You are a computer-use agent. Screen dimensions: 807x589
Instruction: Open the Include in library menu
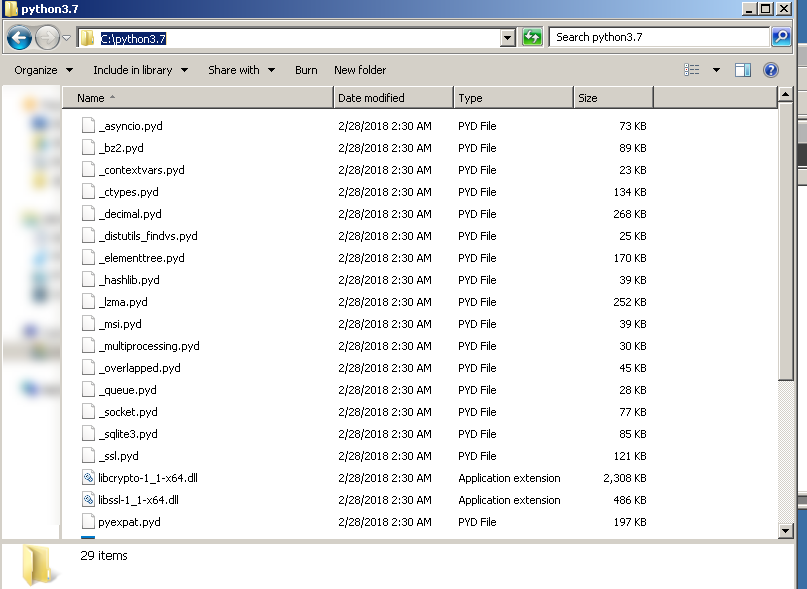tap(140, 70)
